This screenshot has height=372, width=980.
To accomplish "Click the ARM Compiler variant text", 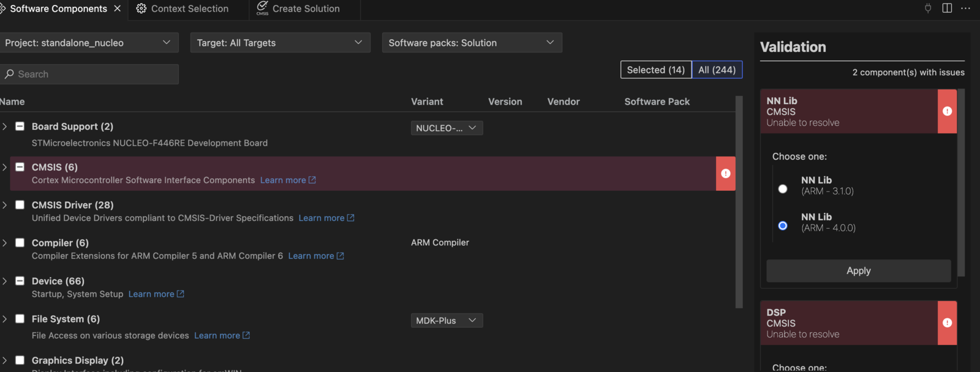I will point(440,243).
